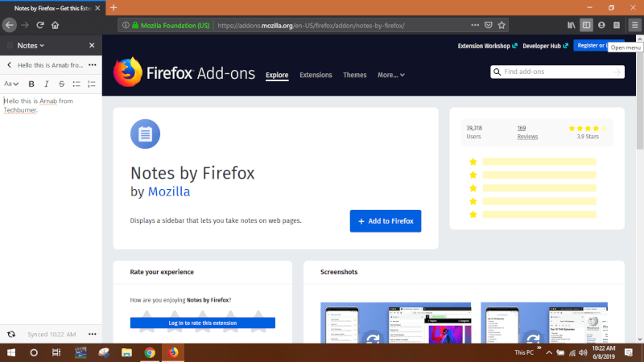Open the 169 Reviews link
Image resolution: width=644 pixels, height=362 pixels.
pyautogui.click(x=527, y=132)
